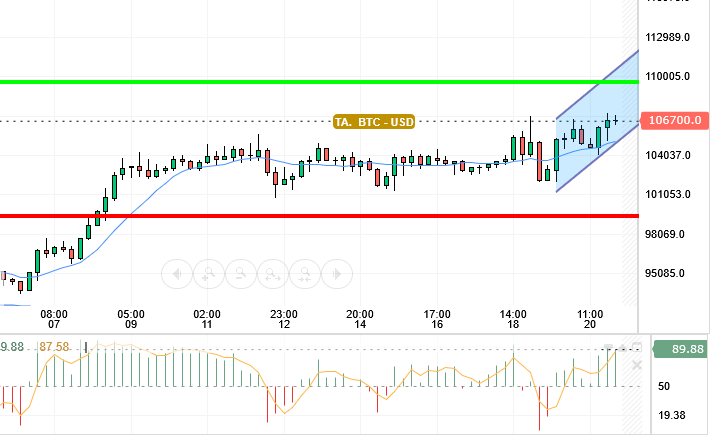Click the 23:00 12 time axis label
This screenshot has width=712, height=435.
pos(284,319)
